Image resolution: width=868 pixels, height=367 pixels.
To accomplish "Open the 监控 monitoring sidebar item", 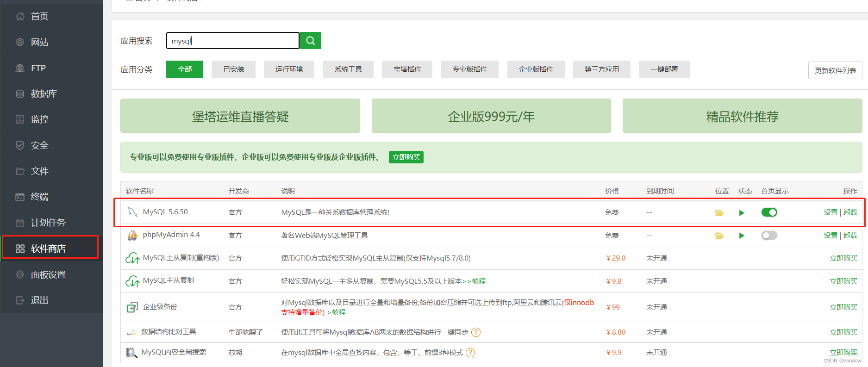I will coord(51,119).
